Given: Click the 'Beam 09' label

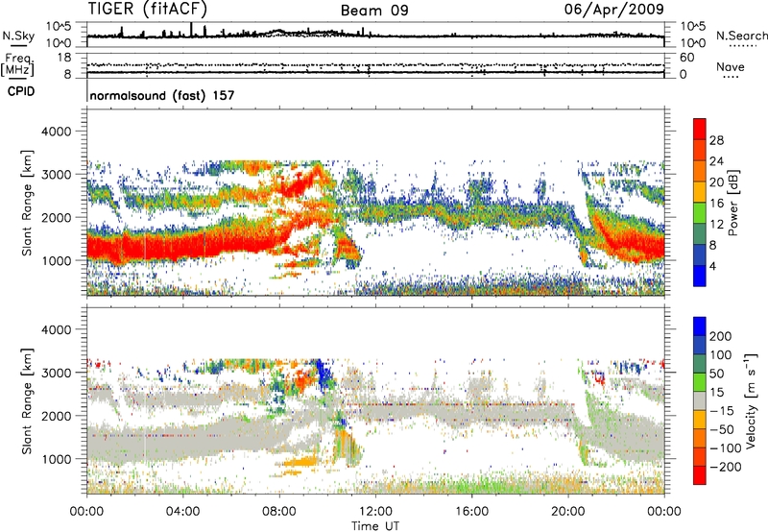Looking at the screenshot, I should pyautogui.click(x=374, y=11).
